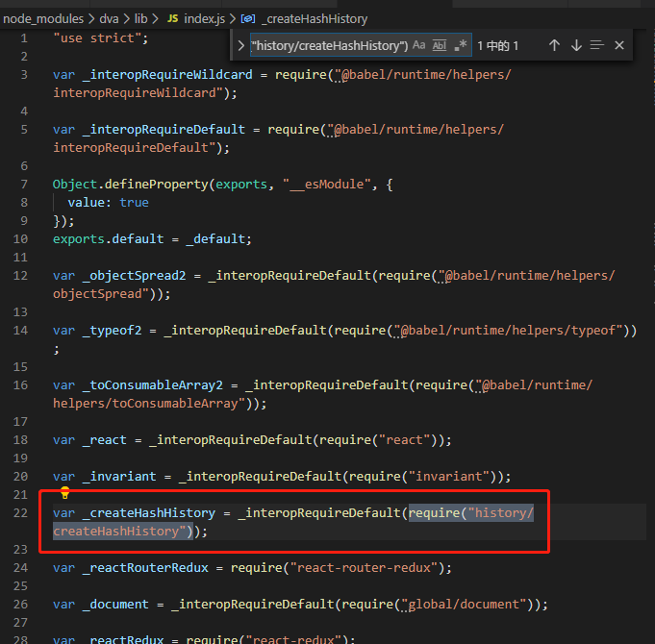Click _invariant variable on line 20
This screenshot has height=644, width=655.
(119, 477)
